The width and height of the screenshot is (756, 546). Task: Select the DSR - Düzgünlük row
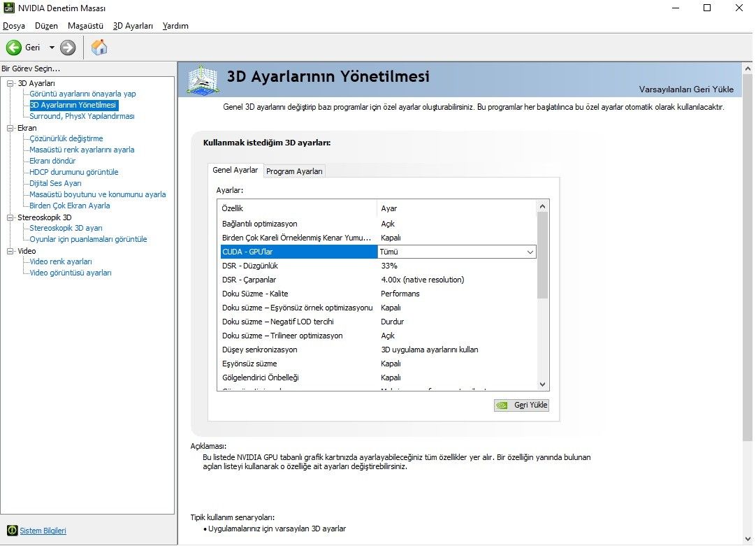(378, 266)
